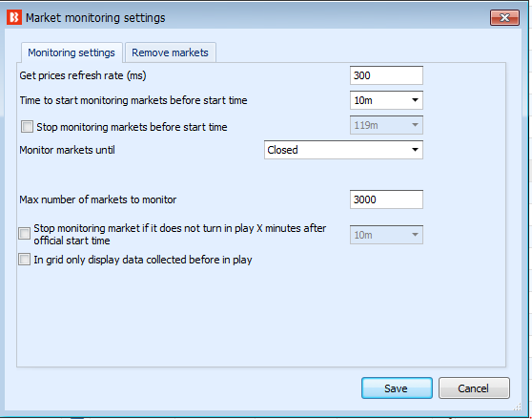The width and height of the screenshot is (532, 419).
Task: Save the monitoring settings
Action: (397, 388)
